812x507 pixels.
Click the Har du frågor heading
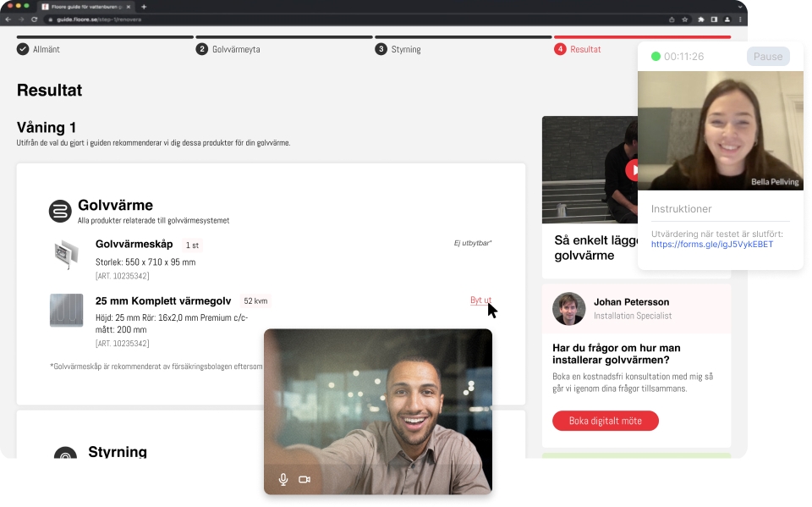coord(617,354)
